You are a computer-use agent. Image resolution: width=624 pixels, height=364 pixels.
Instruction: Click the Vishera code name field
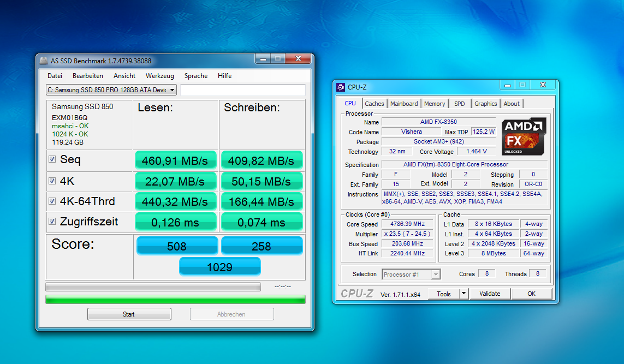pos(412,132)
